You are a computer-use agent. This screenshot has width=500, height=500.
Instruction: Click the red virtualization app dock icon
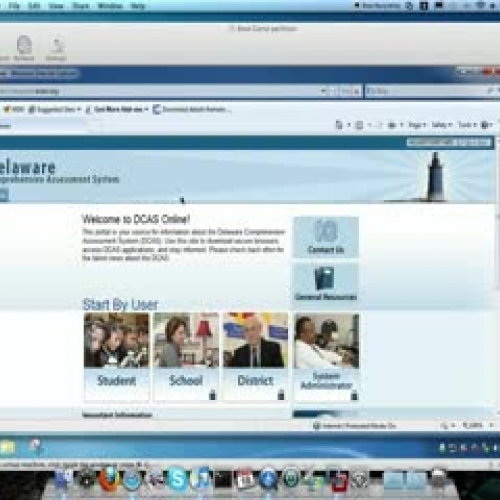coord(337,479)
